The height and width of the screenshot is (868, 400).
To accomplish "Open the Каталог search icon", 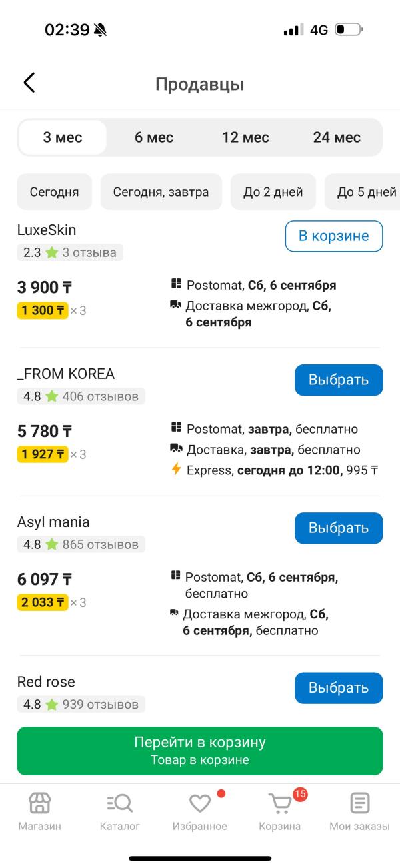I will coord(120,803).
